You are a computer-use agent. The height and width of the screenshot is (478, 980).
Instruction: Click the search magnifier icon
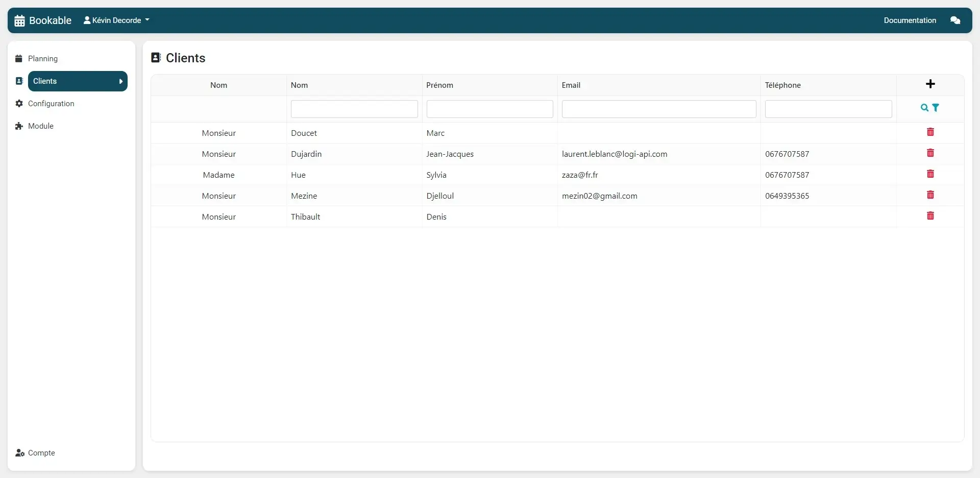(924, 108)
